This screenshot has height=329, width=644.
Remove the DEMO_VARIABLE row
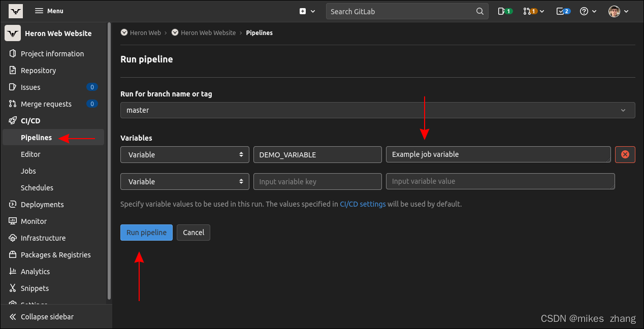point(625,154)
